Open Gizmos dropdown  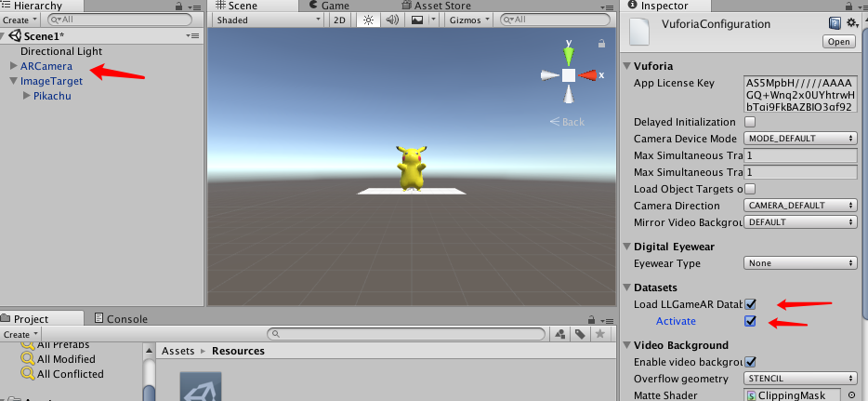[470, 20]
